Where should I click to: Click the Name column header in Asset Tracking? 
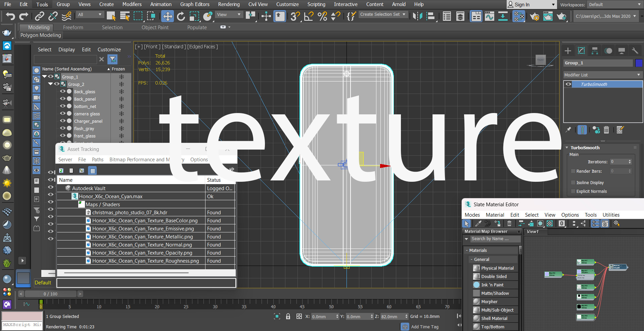[x=131, y=180]
